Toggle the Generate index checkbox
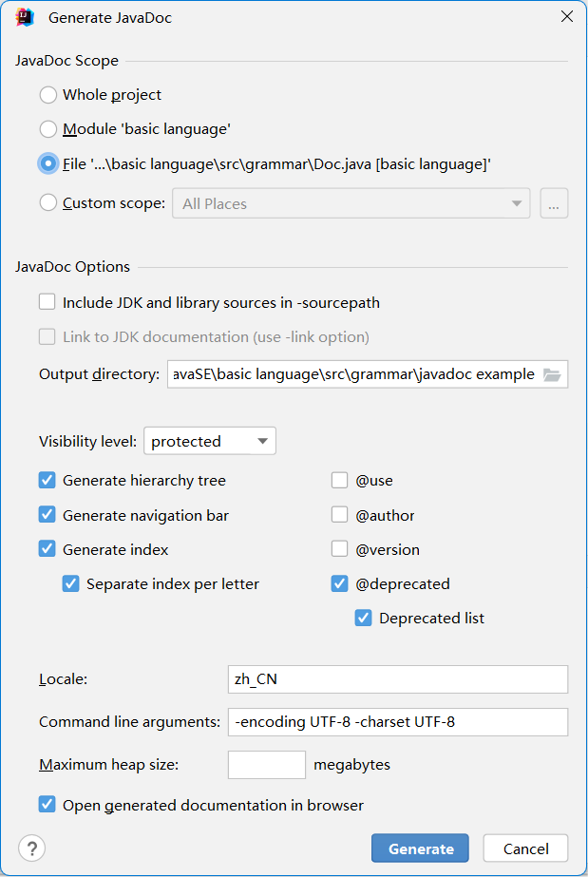588x877 pixels. 47,548
